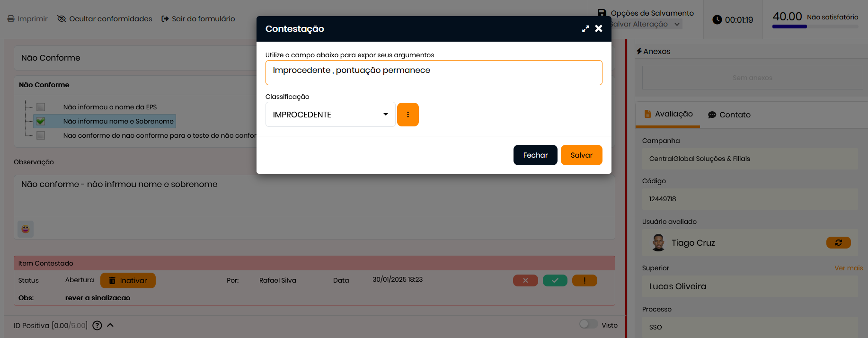Toggle the Visto switch

tap(588, 324)
